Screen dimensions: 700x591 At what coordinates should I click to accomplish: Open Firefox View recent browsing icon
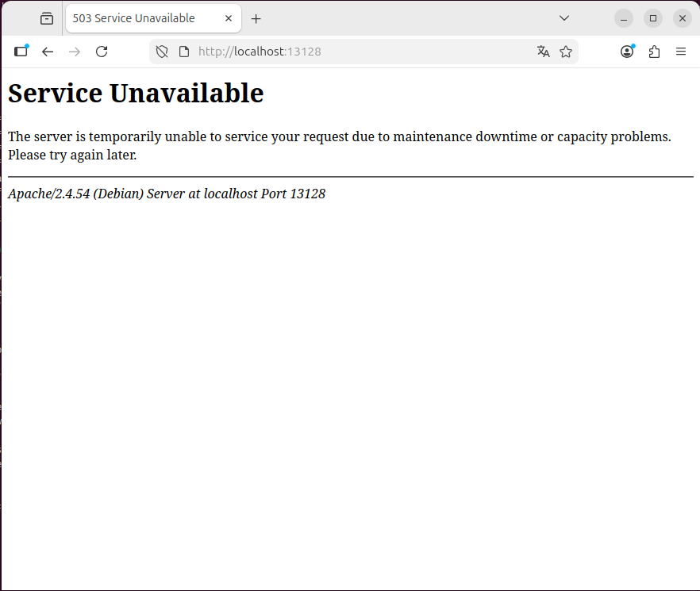click(46, 19)
